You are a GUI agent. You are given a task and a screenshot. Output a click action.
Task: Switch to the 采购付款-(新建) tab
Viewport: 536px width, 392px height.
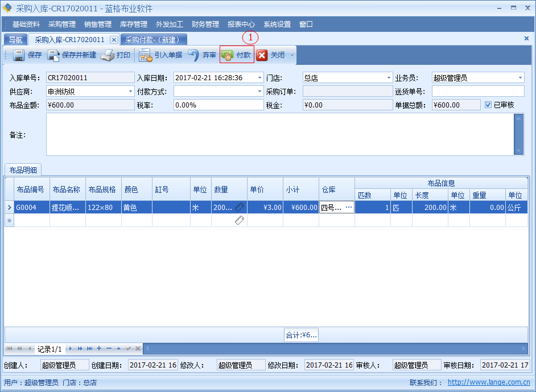pos(153,40)
